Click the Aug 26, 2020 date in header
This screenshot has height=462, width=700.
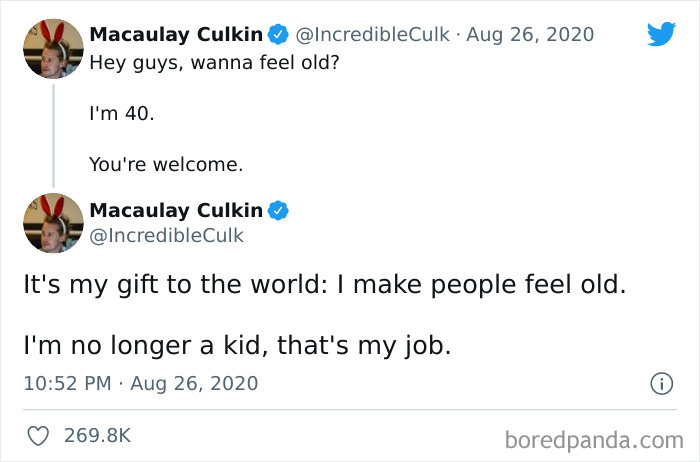531,35
